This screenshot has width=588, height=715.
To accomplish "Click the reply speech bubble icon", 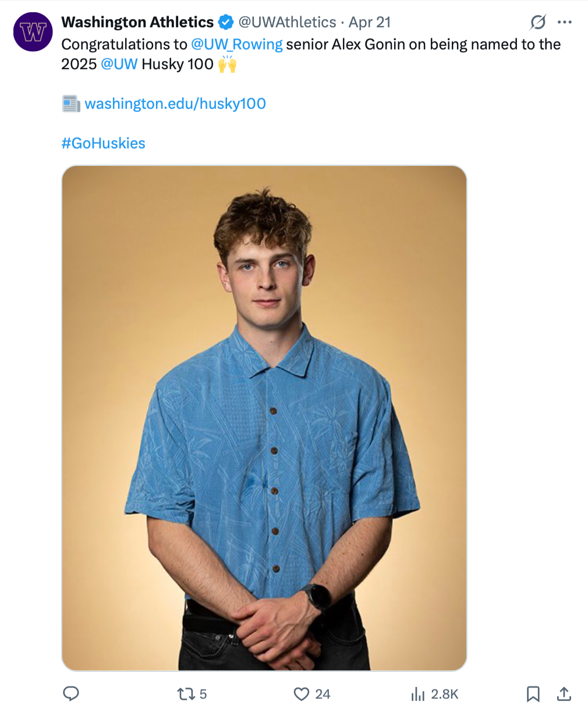I will click(71, 693).
